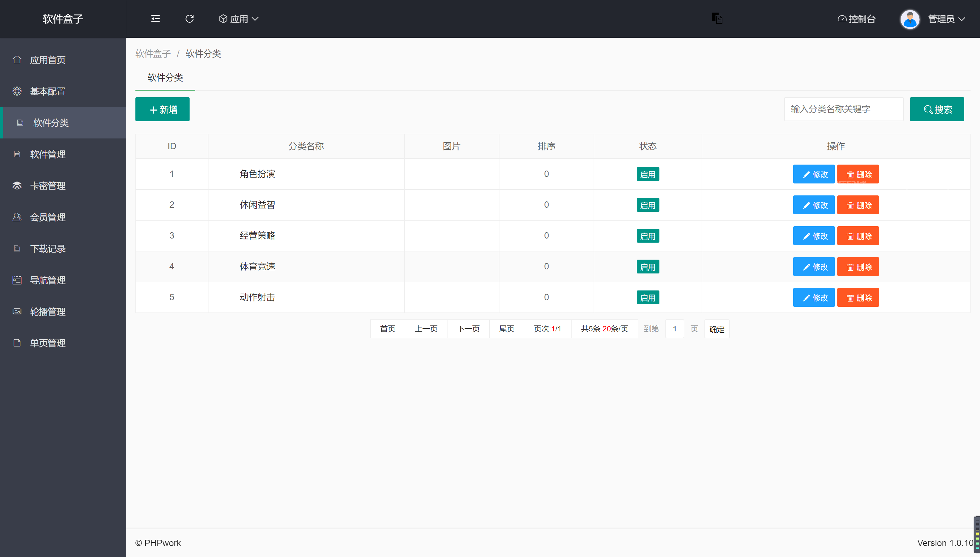
Task: Open 卡密管理 in the sidebar
Action: point(48,186)
